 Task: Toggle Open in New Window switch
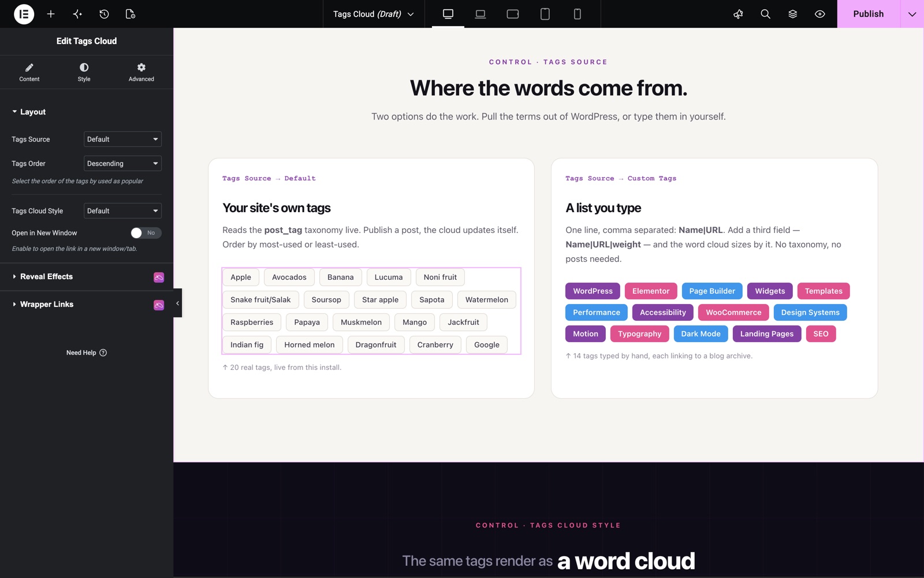[x=146, y=233]
